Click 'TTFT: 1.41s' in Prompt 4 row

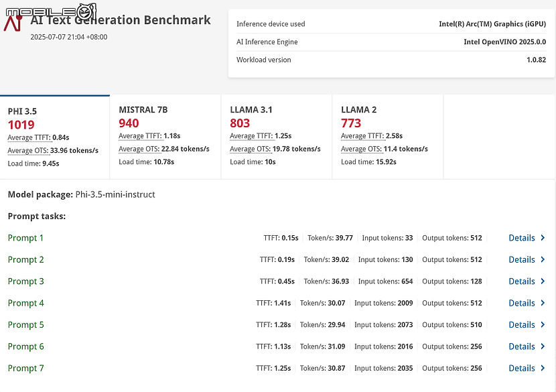click(273, 304)
